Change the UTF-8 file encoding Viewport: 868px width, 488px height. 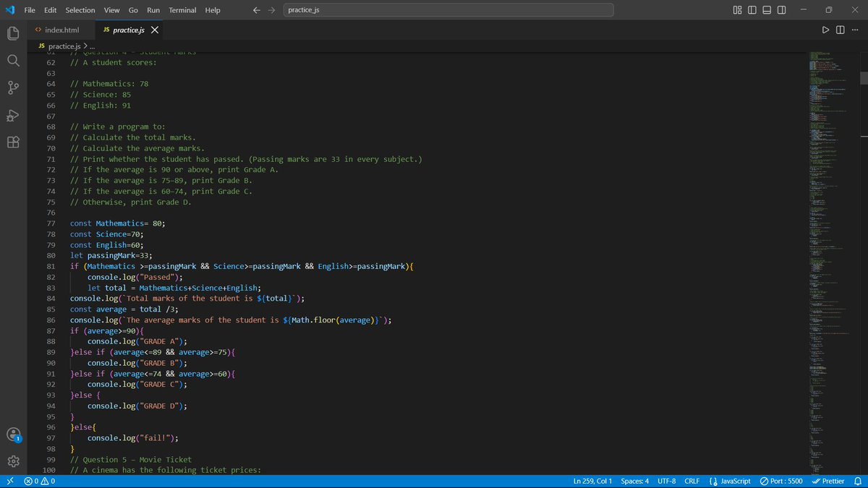click(666, 481)
